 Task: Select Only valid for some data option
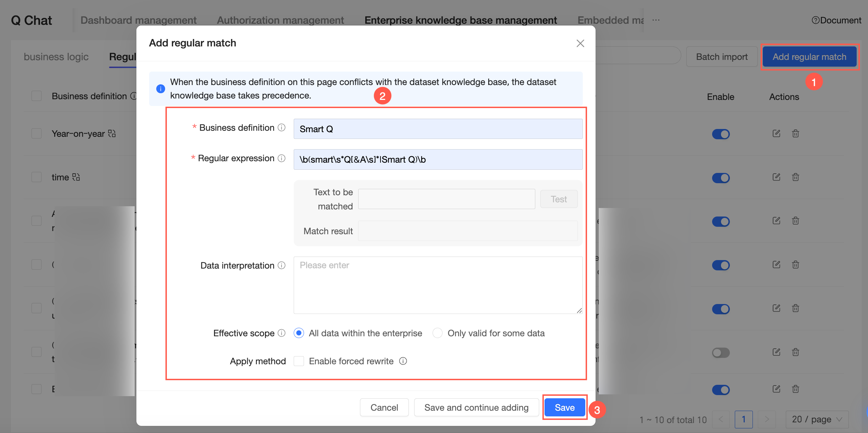(x=438, y=333)
